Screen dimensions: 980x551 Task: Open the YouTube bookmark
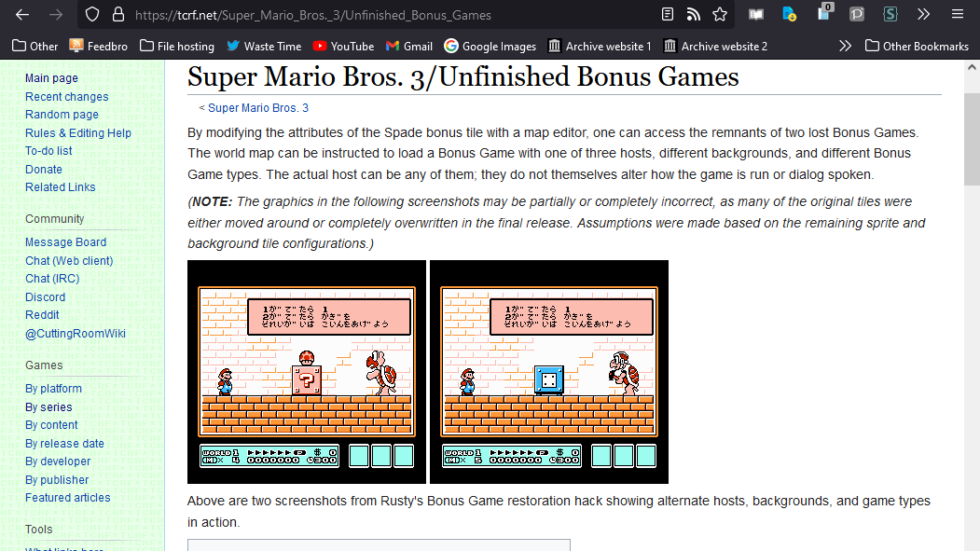pos(343,46)
